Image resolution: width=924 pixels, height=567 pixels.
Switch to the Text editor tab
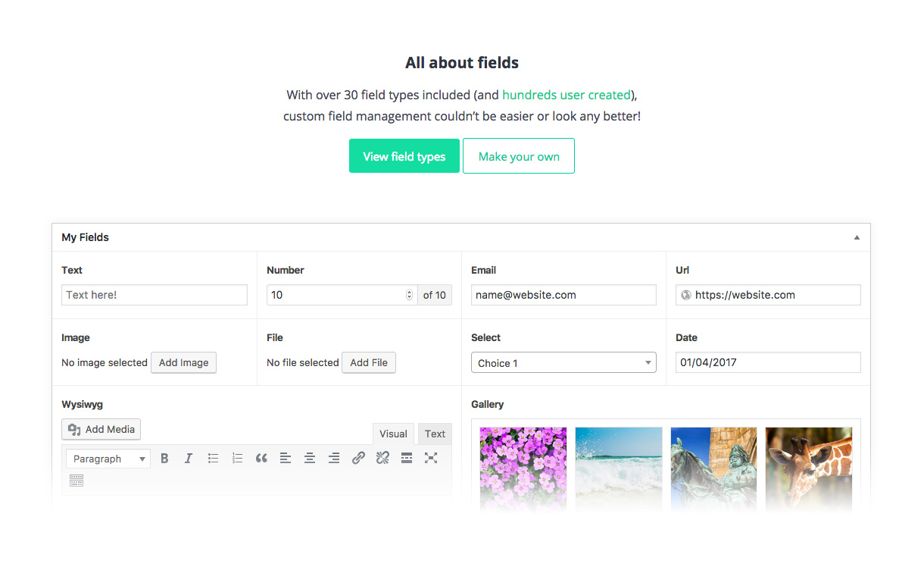435,434
